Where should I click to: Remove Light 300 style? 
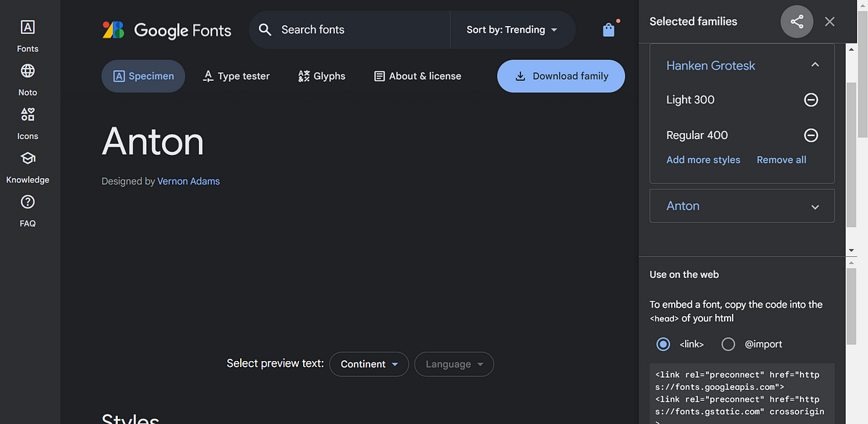(811, 100)
